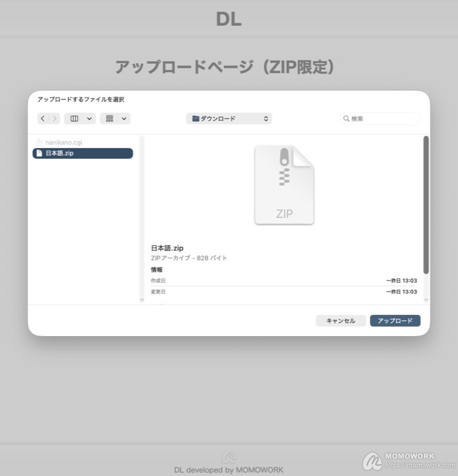Click the preview pane vertical scrollbar
This screenshot has height=476, width=458.
(426, 205)
